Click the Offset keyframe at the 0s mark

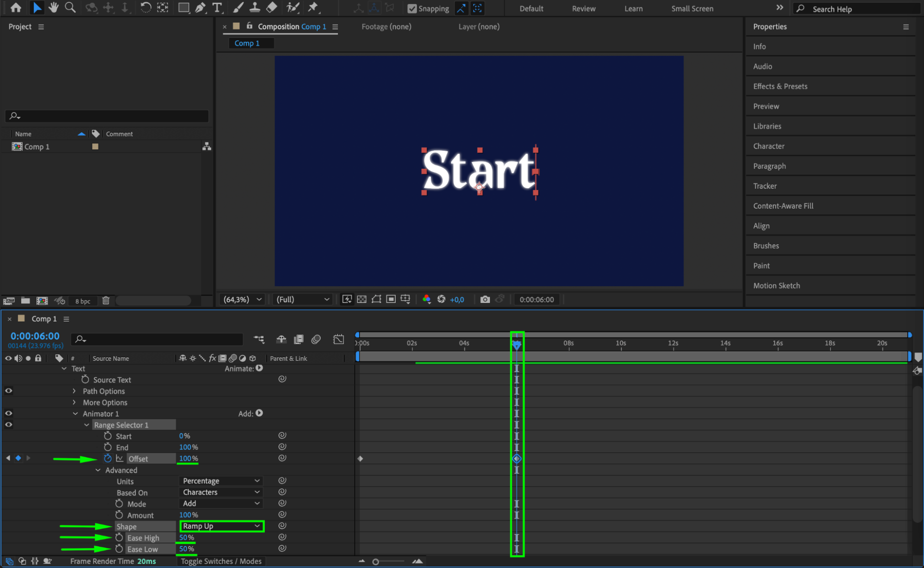coord(361,458)
